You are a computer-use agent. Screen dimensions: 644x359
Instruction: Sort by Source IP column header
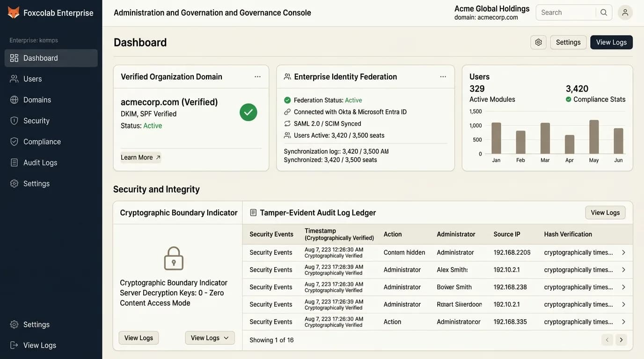point(507,234)
